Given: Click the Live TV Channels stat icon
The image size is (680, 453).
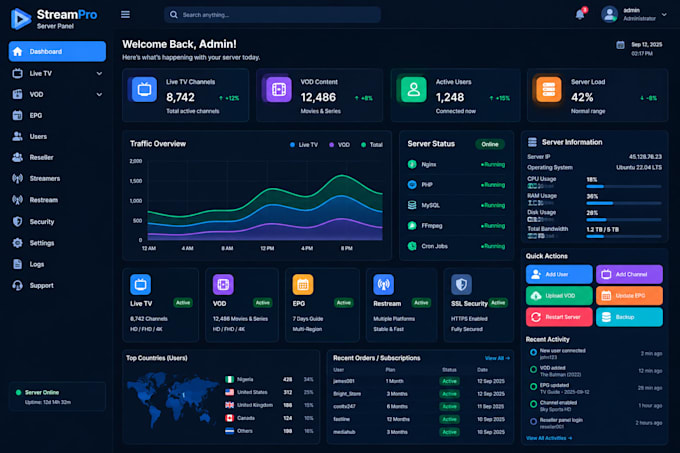Looking at the screenshot, I should click(x=144, y=89).
